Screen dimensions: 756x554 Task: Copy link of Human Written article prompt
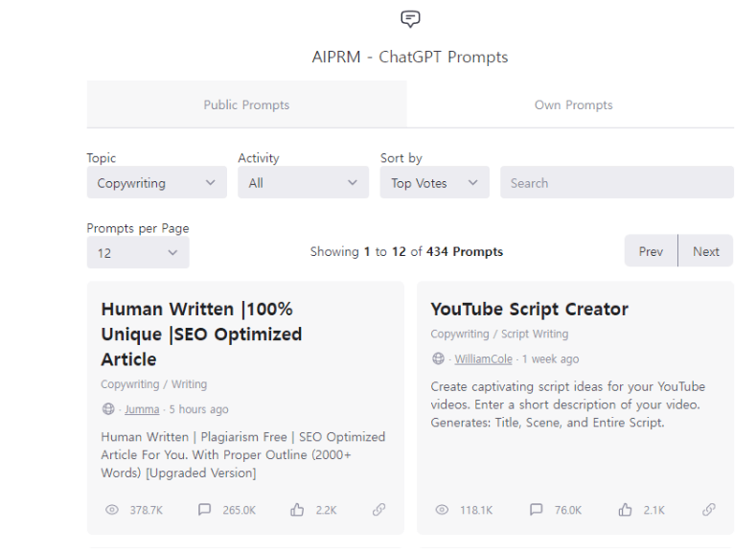tap(379, 509)
